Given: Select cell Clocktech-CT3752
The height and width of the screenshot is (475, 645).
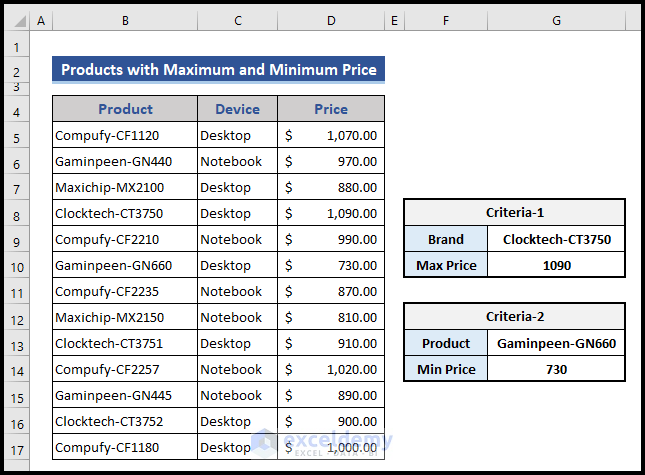Looking at the screenshot, I should (125, 421).
